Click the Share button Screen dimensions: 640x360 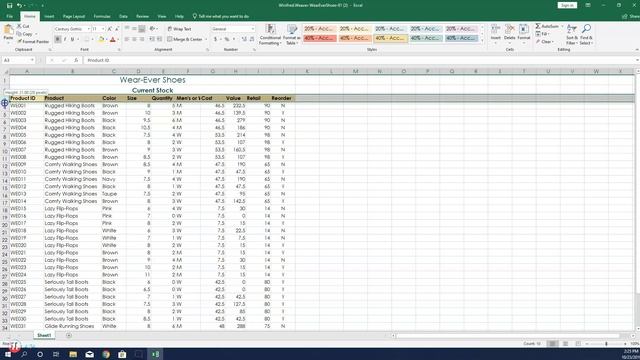(631, 16)
